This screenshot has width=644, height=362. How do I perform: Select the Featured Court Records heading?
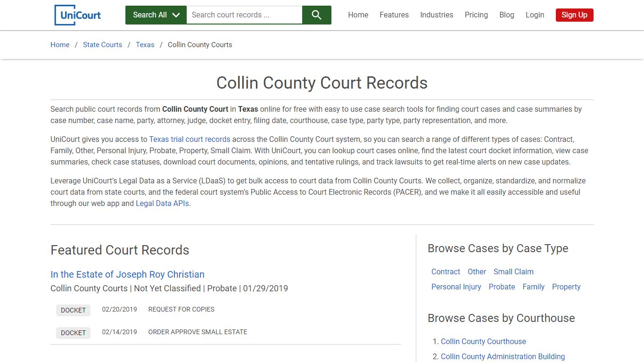(x=120, y=250)
